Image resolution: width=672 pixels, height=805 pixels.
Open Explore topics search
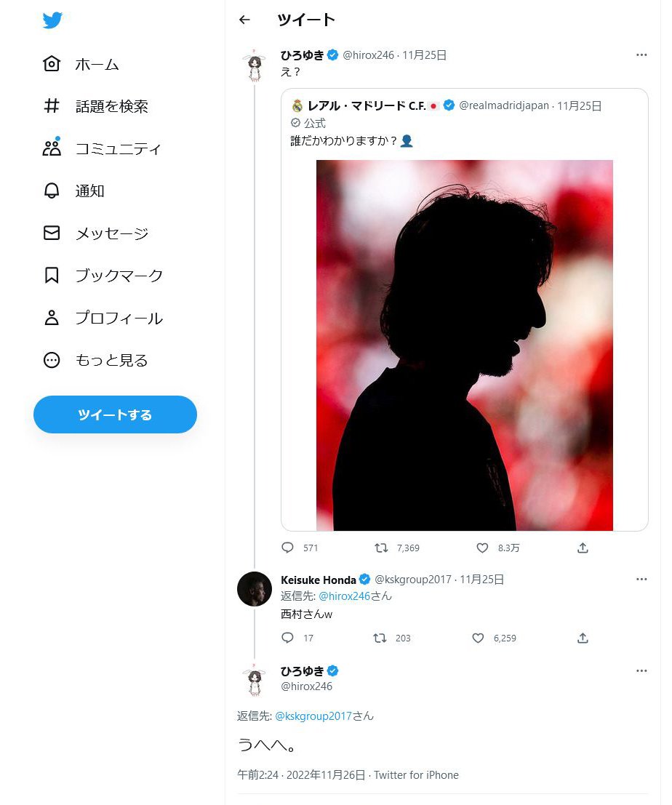coord(95,106)
